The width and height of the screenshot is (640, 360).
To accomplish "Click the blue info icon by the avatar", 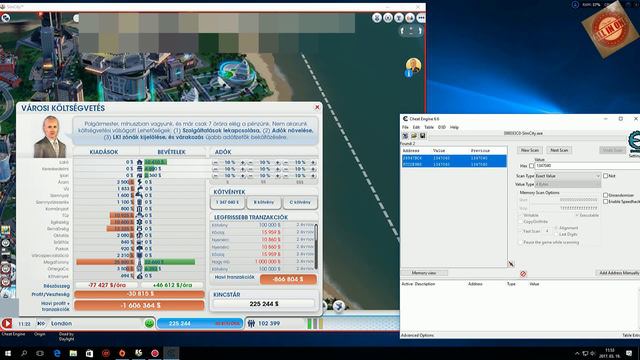I will click(408, 74).
